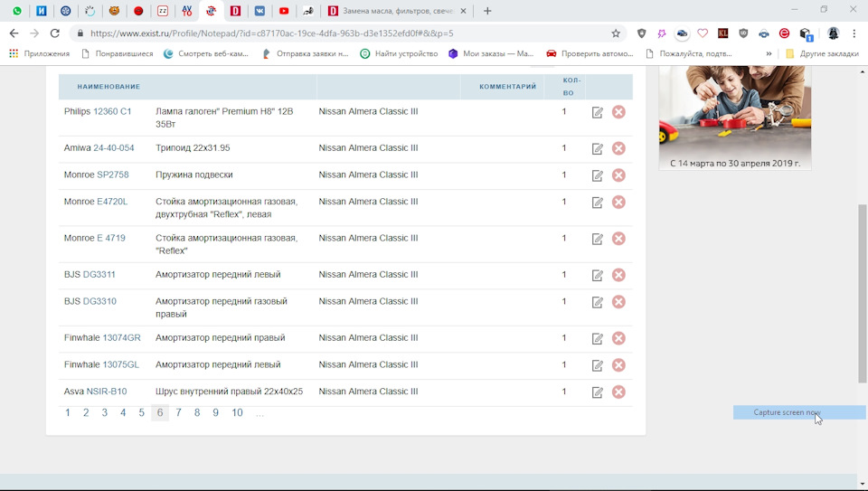Delete the Asva NSIR-B10 entry
This screenshot has height=491, width=868.
point(618,392)
